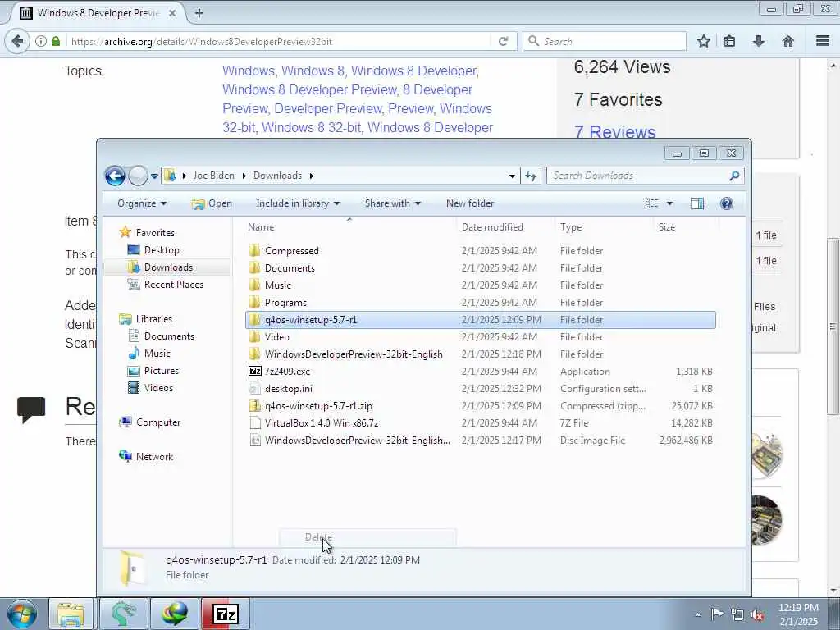
Task: Select the q4os-winsetup-5.7-r1 folder row
Action: 480,320
